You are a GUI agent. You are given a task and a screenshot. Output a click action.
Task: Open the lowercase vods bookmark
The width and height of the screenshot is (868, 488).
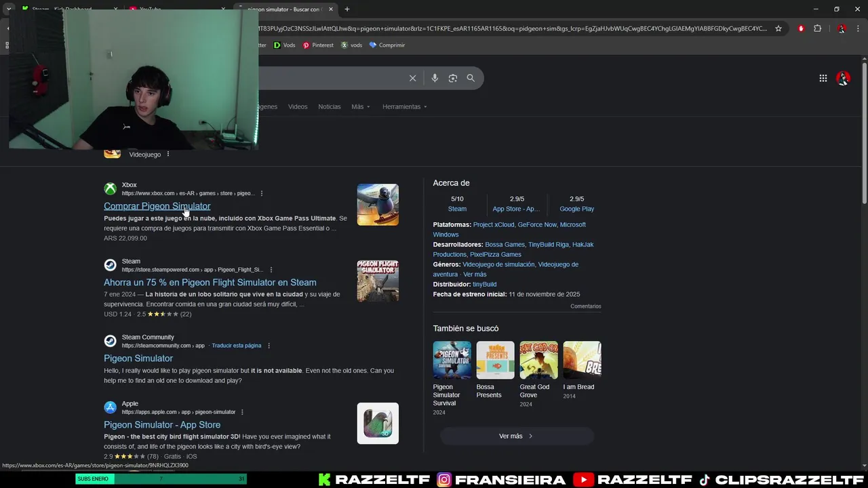(351, 45)
